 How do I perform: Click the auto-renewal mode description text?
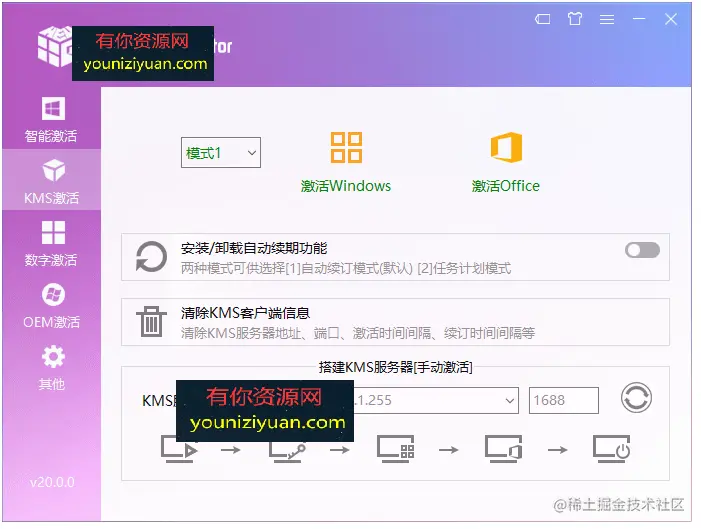[x=346, y=268]
